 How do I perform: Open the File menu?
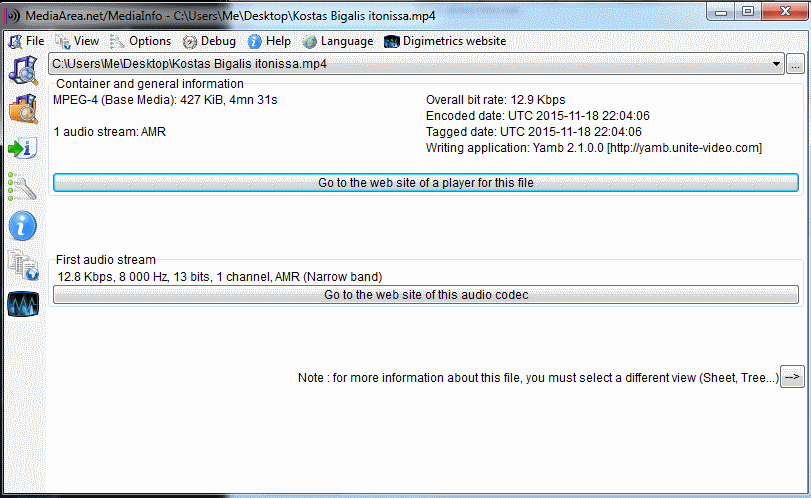[x=26, y=41]
